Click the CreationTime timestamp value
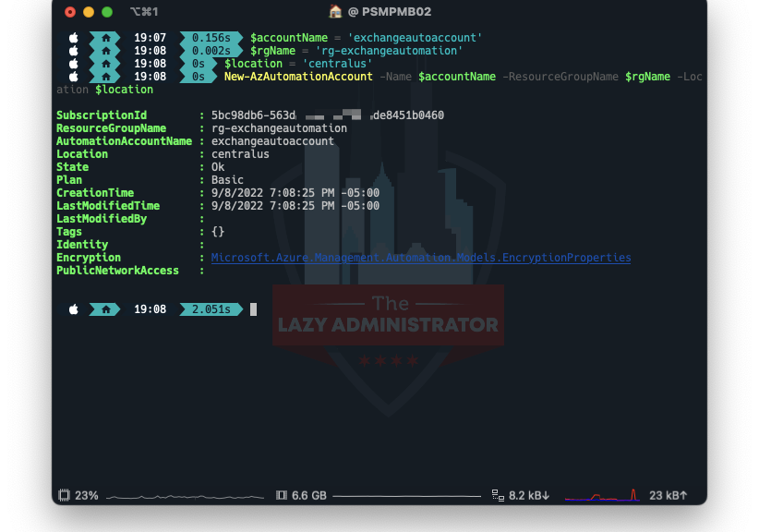The height and width of the screenshot is (532, 759). 295,193
